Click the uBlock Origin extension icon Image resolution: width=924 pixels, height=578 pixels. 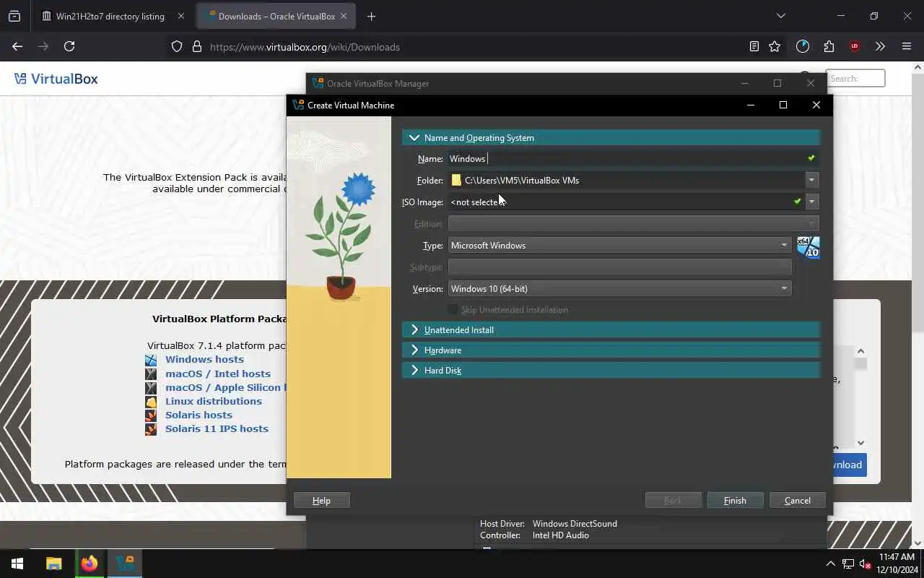tap(855, 46)
